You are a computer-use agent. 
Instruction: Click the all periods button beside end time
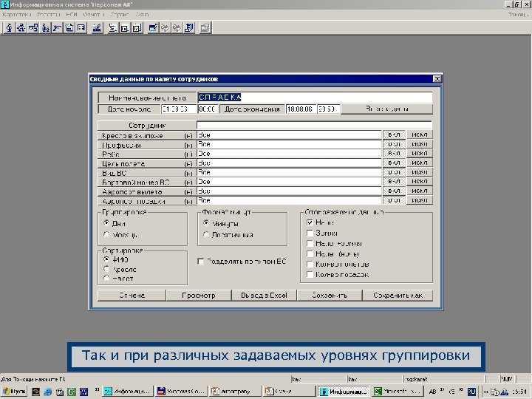[x=386, y=109]
